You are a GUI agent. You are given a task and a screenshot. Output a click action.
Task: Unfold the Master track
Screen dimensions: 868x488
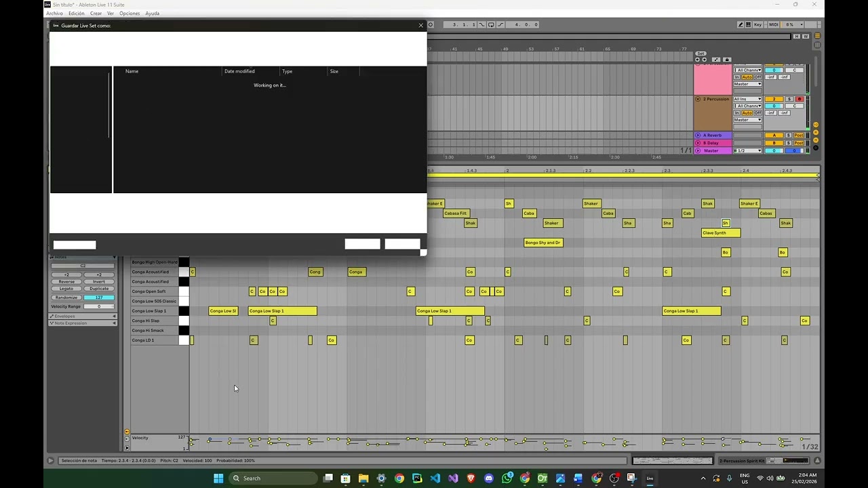click(x=698, y=150)
